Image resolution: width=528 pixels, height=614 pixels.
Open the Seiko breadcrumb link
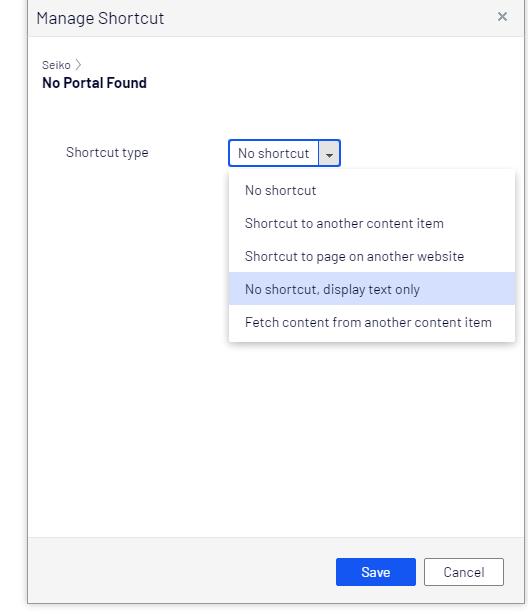point(56,65)
